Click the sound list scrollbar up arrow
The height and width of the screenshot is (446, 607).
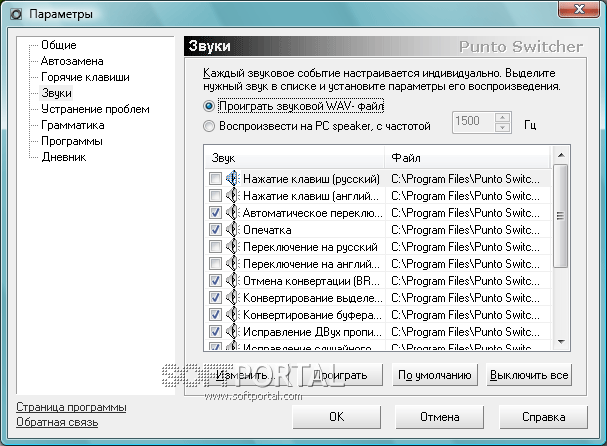click(x=561, y=155)
